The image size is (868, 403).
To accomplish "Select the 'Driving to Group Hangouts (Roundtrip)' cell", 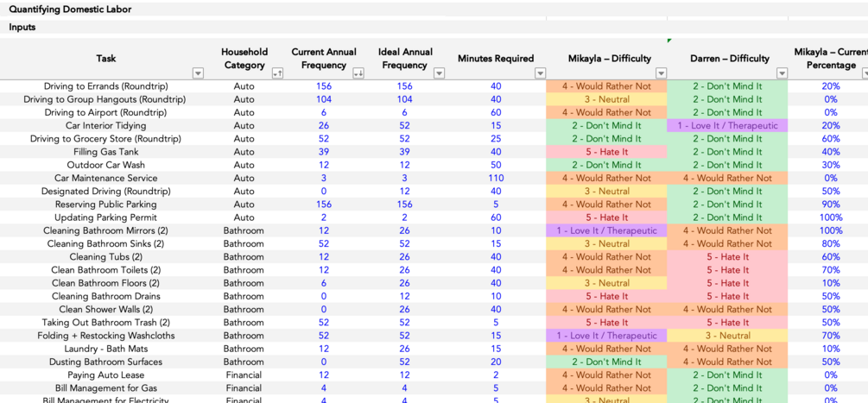I will pos(105,99).
